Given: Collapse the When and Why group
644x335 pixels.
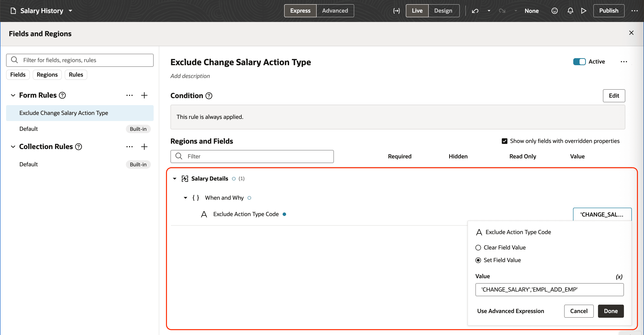Looking at the screenshot, I should [185, 198].
